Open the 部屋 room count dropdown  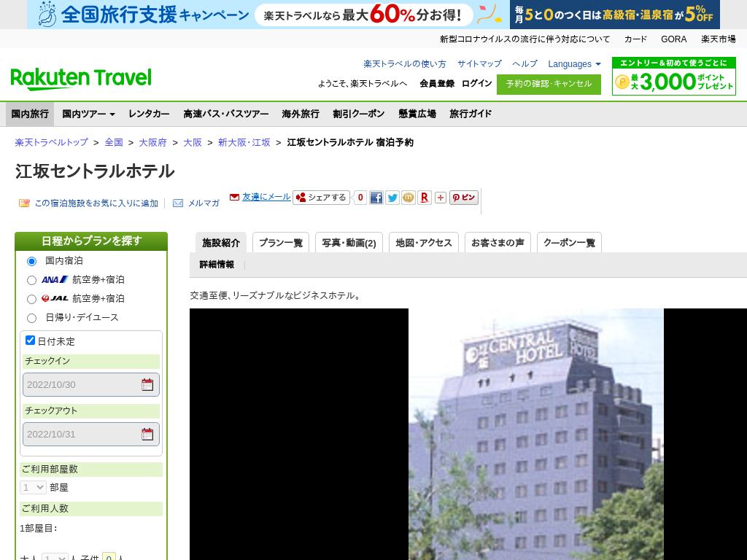33,487
